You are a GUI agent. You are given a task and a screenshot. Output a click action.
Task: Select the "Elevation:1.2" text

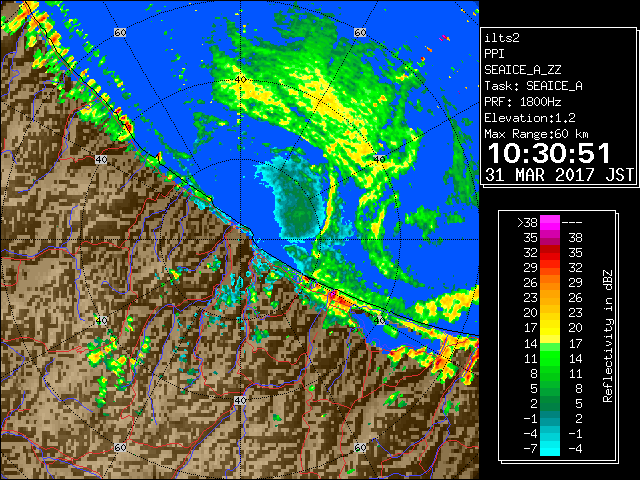[530, 118]
